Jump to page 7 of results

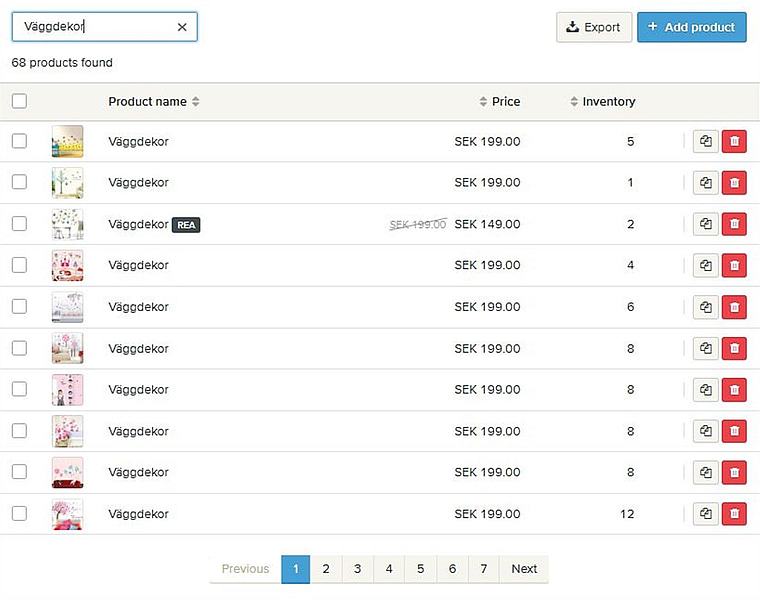[484, 569]
